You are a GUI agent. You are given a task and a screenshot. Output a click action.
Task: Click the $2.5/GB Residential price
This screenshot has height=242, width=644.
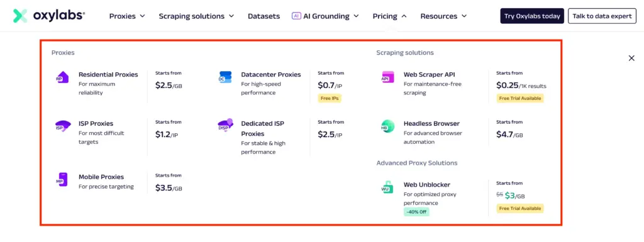pos(169,85)
